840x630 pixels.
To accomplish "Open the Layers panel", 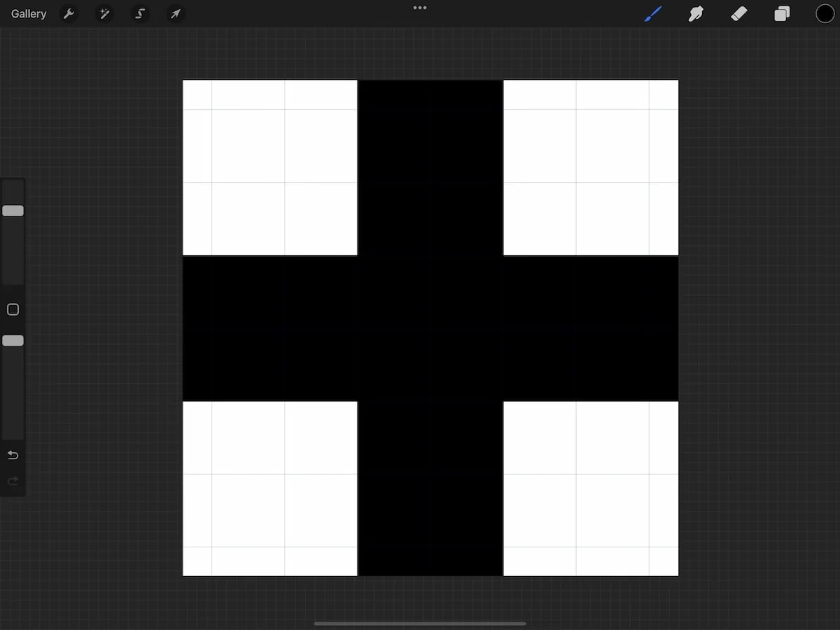I will (x=782, y=14).
